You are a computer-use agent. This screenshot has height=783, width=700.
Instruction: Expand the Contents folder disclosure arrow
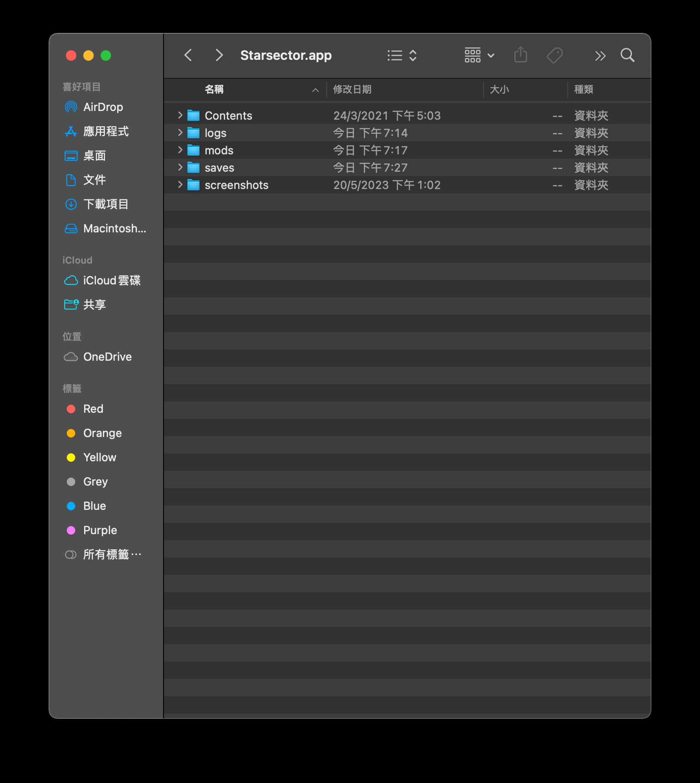(180, 115)
